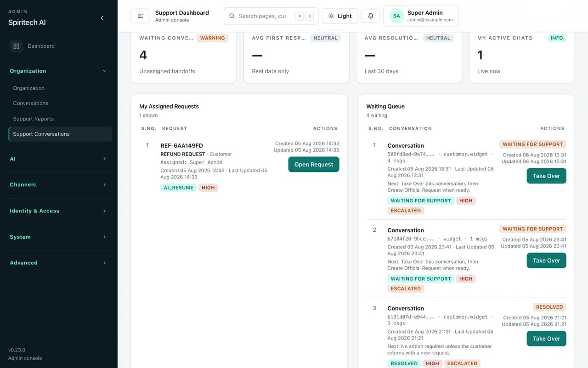Click admin@example.com email text
This screenshot has width=588, height=368.
pyautogui.click(x=430, y=20)
